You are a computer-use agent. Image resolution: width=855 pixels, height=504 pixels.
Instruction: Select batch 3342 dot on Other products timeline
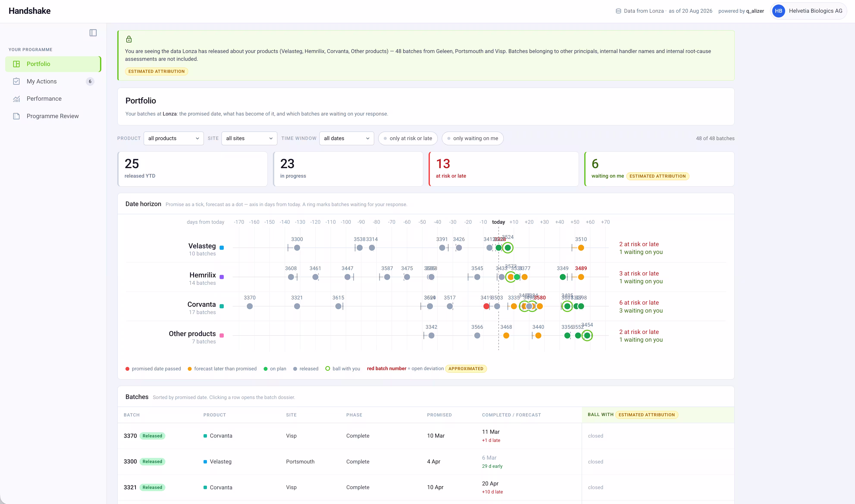coord(431,336)
